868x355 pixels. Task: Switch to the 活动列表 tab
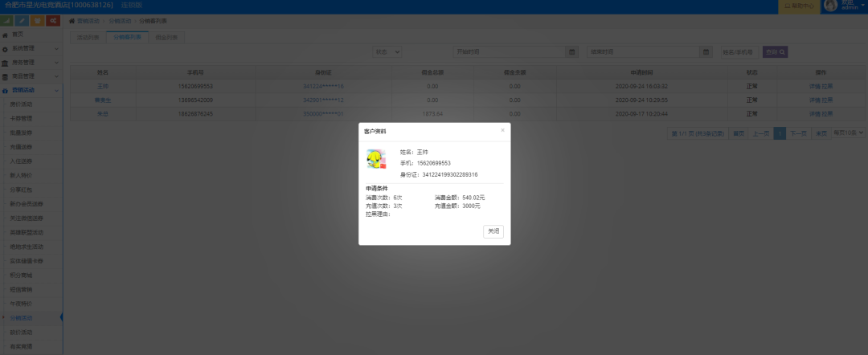[x=88, y=38]
